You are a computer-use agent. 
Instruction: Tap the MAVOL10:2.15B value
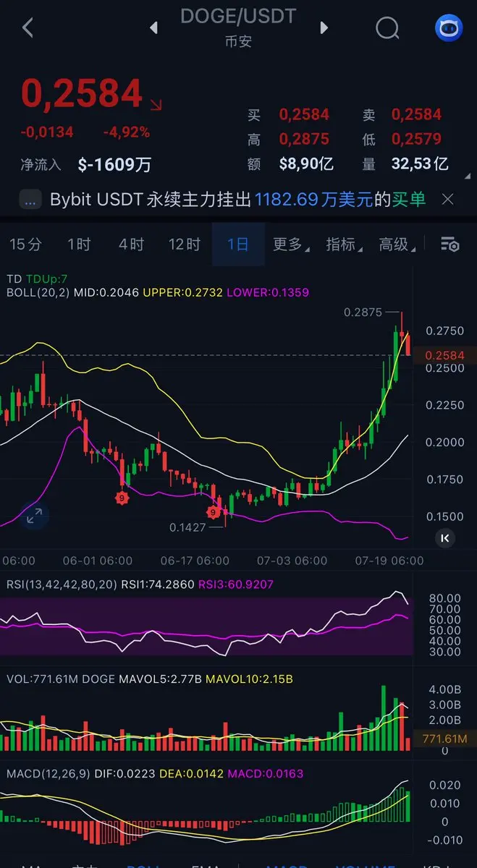(250, 679)
